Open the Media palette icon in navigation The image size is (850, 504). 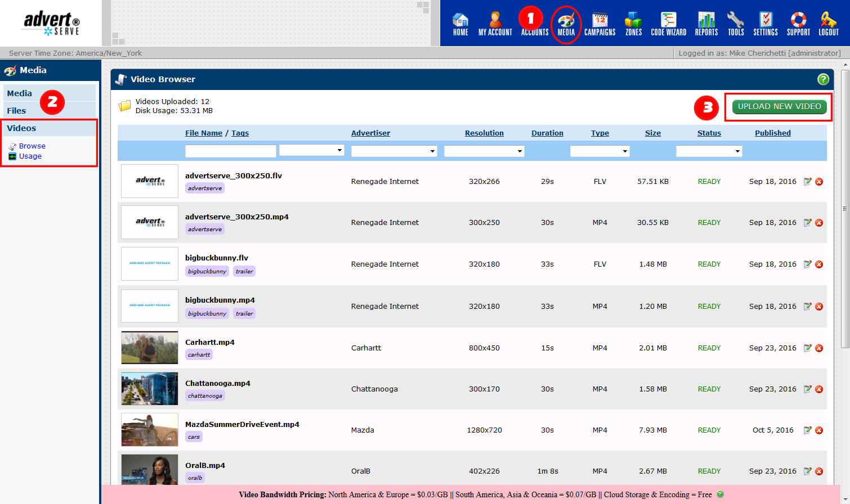tap(566, 24)
